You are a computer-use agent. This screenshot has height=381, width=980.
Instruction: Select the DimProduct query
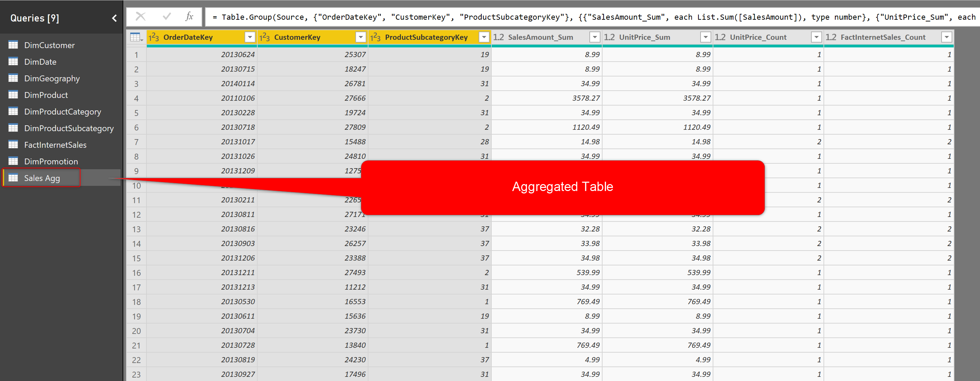point(46,95)
